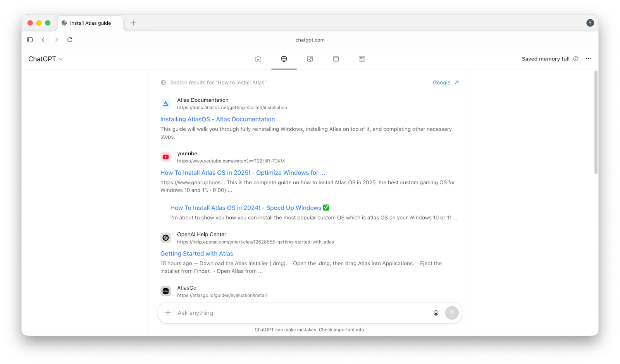Toggle the sidebar panel icon
620x364 pixels.
(x=30, y=40)
